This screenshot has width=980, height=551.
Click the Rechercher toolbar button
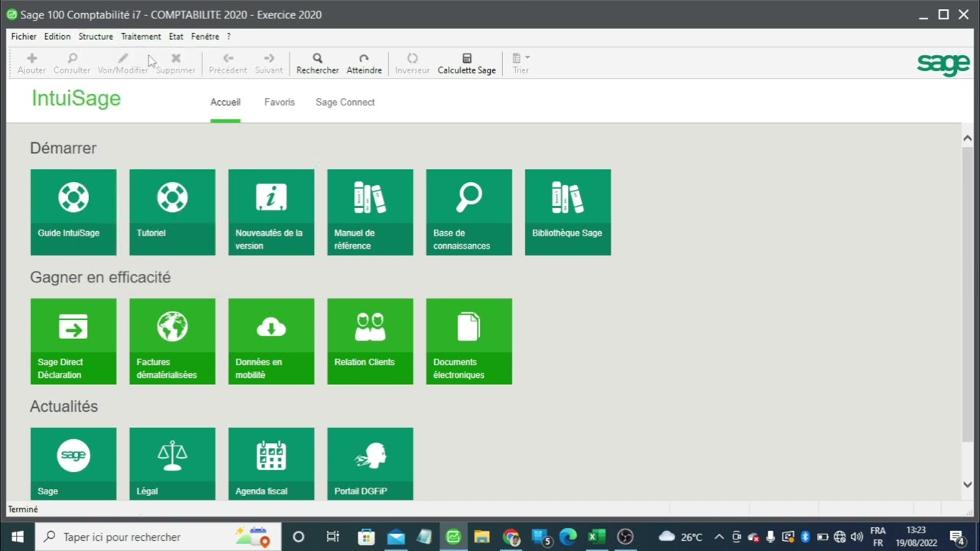pos(318,64)
